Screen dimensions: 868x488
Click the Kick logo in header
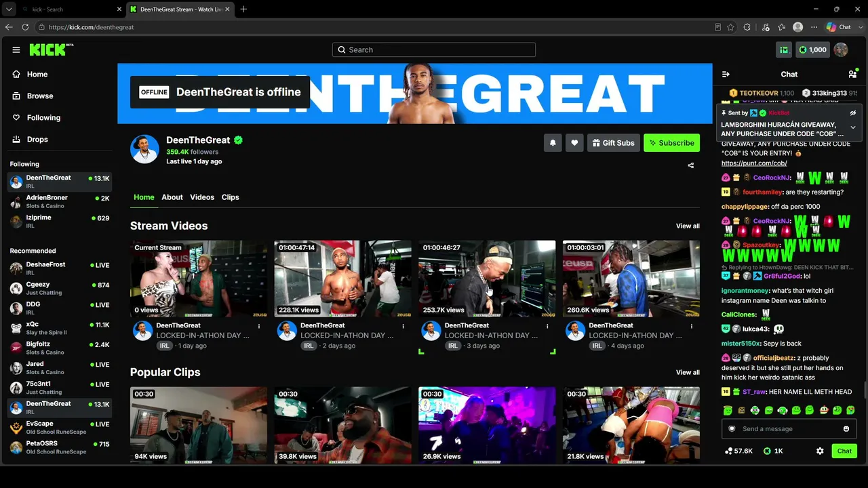point(52,49)
